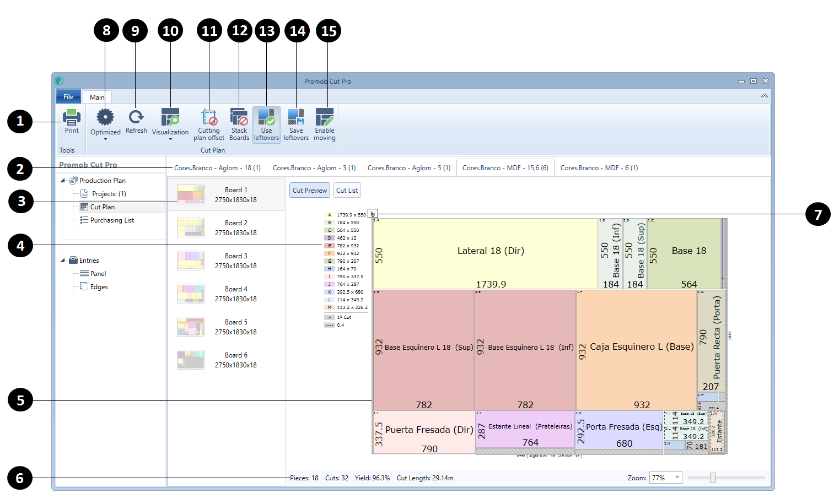
Task: Click the legend swatch F 932 x 932
Action: 330,253
